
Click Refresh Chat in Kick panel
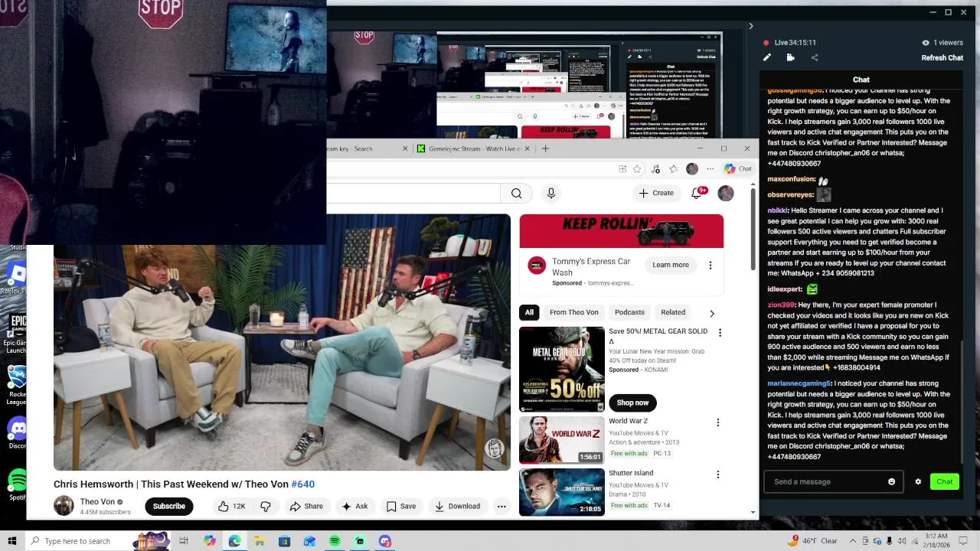click(x=942, y=57)
